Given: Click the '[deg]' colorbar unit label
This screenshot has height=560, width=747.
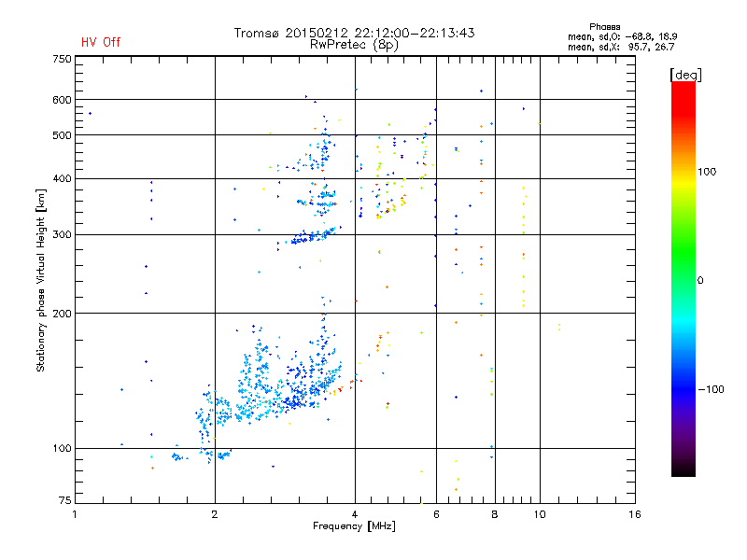Looking at the screenshot, I should (685, 75).
